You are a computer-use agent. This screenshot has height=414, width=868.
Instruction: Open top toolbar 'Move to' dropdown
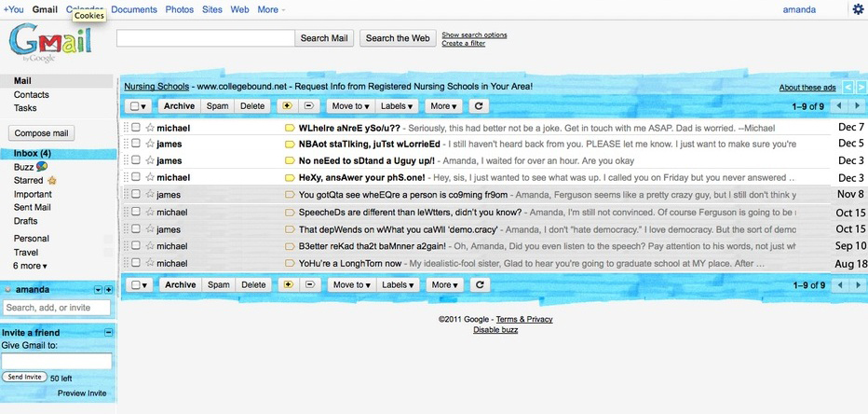pyautogui.click(x=351, y=106)
